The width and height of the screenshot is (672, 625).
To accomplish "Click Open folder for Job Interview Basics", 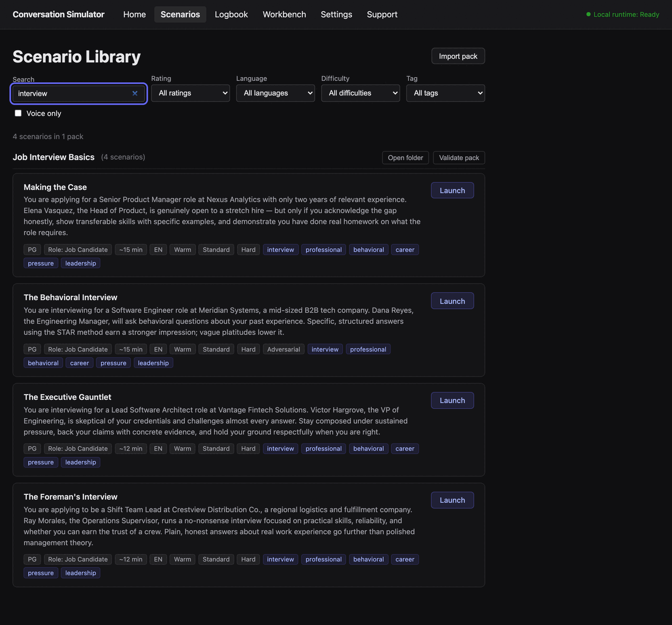I will pos(405,158).
